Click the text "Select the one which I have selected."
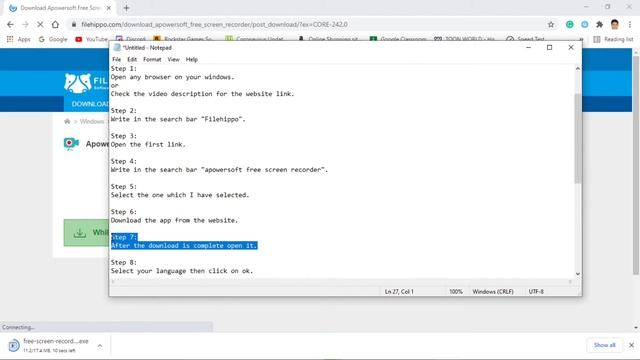640x360 pixels. [x=180, y=195]
